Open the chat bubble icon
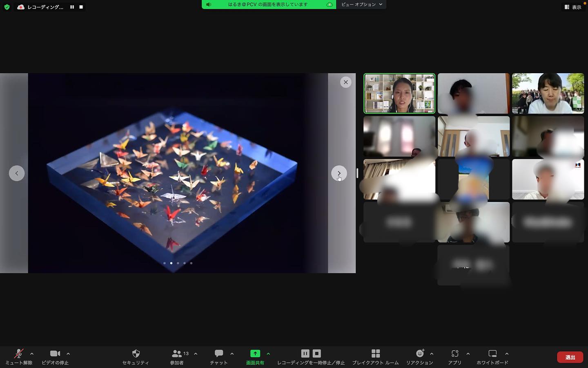 (x=219, y=354)
